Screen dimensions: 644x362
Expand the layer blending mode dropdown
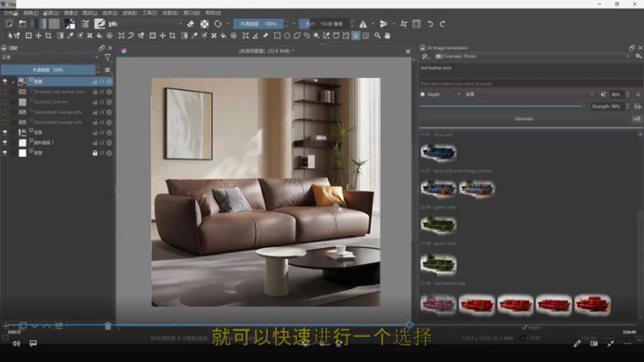(52, 57)
